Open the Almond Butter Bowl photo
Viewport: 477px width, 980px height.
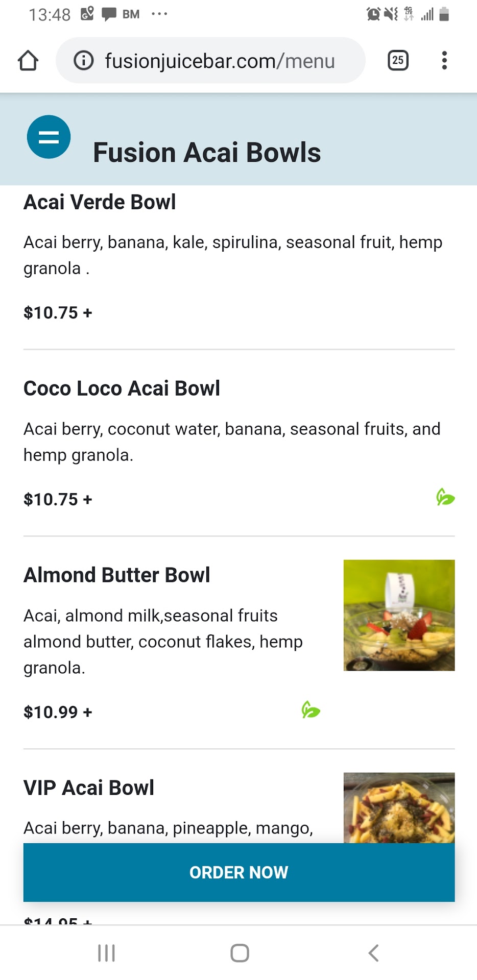[x=399, y=615]
